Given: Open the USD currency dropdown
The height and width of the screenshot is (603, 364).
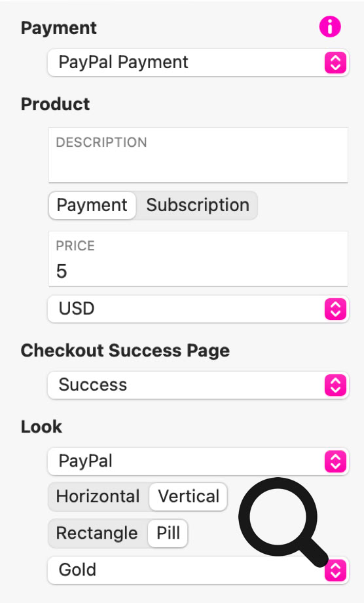Looking at the screenshot, I should (x=198, y=309).
